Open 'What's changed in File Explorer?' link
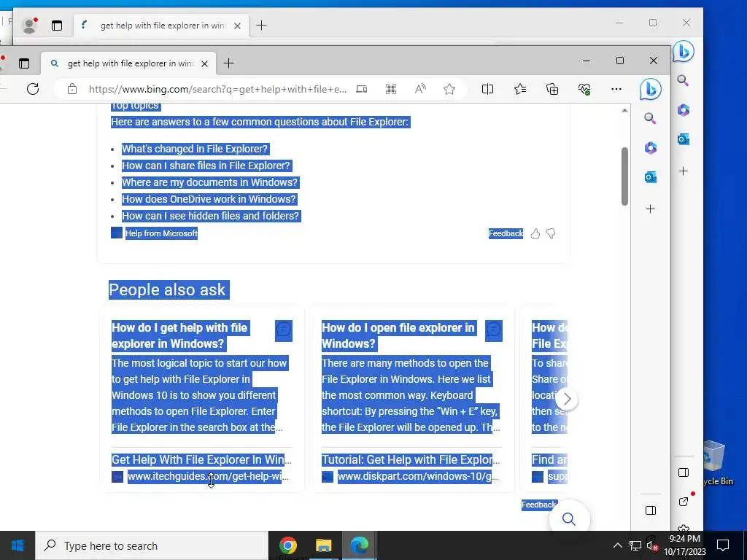 [195, 149]
